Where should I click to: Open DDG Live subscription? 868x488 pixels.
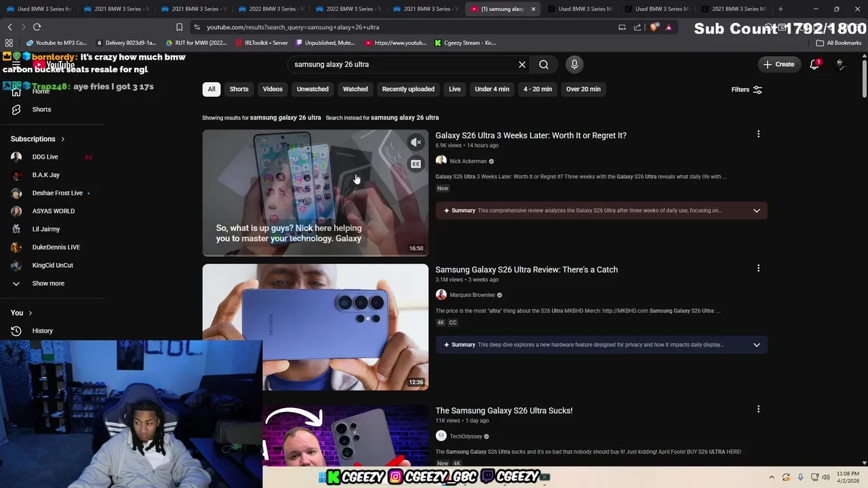pos(45,157)
